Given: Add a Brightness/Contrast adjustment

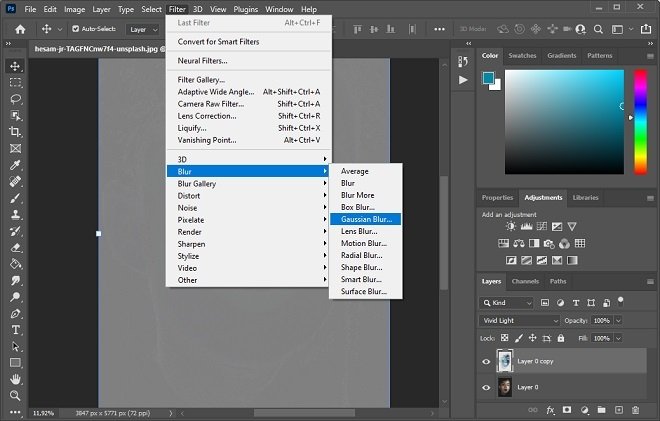Looking at the screenshot, I should point(511,226).
